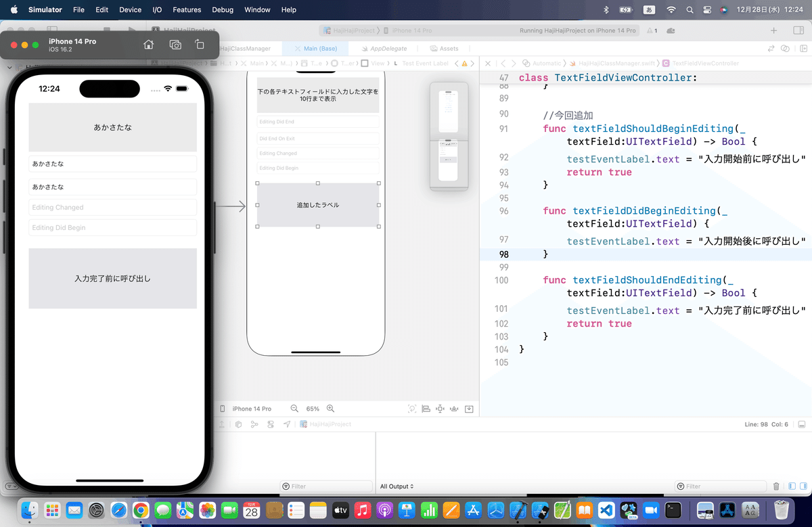
Task: Take a Simulator screenshot with camera icon
Action: (175, 45)
